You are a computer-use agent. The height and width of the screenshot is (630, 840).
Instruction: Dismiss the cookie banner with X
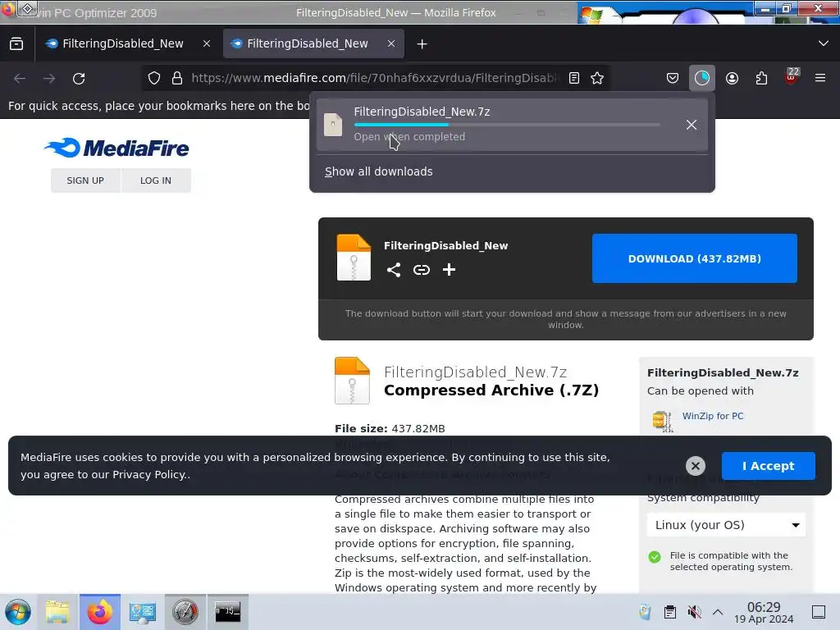tap(696, 466)
